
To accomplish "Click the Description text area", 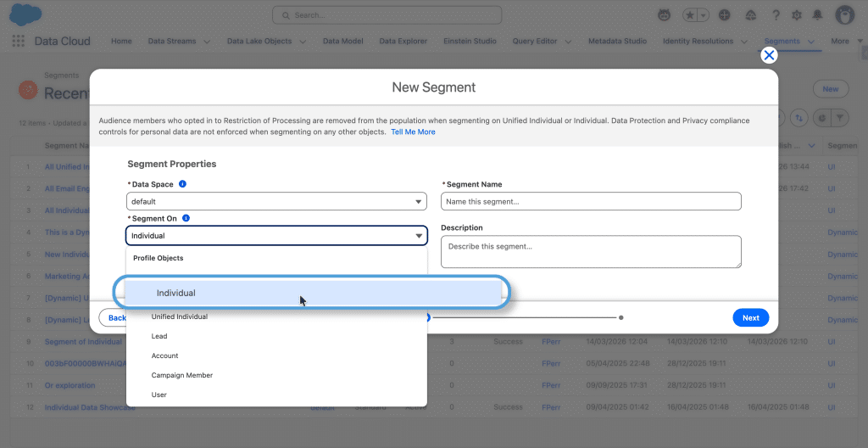I will click(591, 251).
